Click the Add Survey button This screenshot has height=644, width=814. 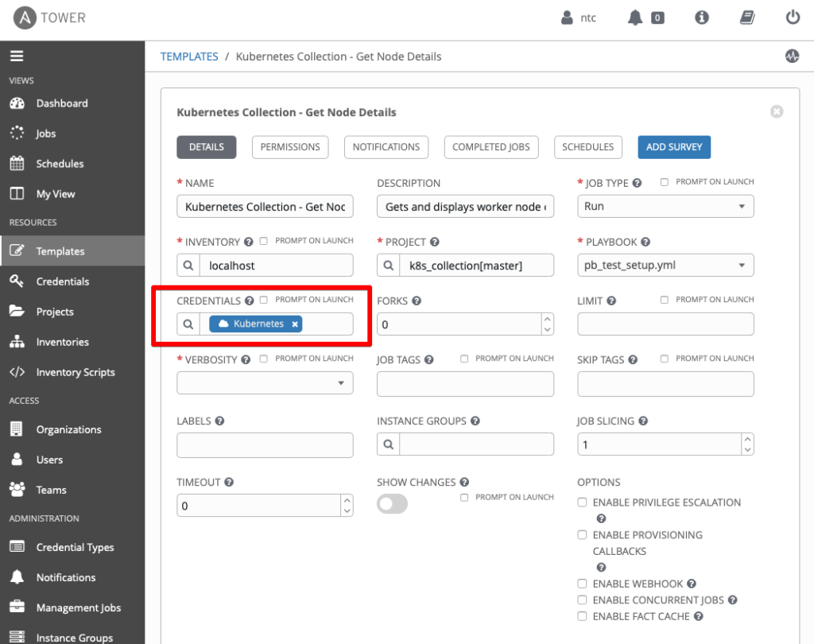674,147
